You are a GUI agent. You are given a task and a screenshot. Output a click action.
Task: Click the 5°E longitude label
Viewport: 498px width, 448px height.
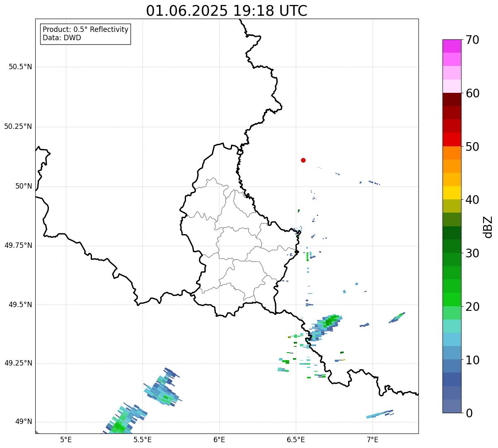pos(66,439)
